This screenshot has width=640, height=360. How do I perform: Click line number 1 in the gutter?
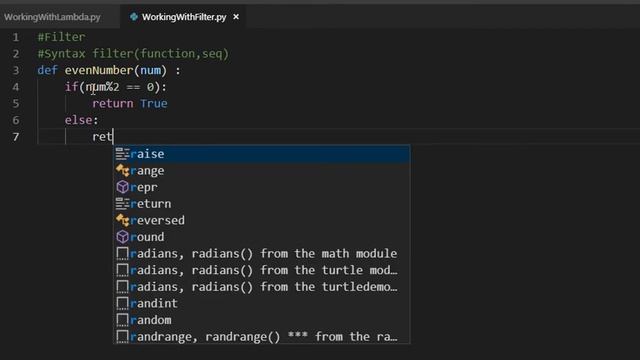pos(16,38)
